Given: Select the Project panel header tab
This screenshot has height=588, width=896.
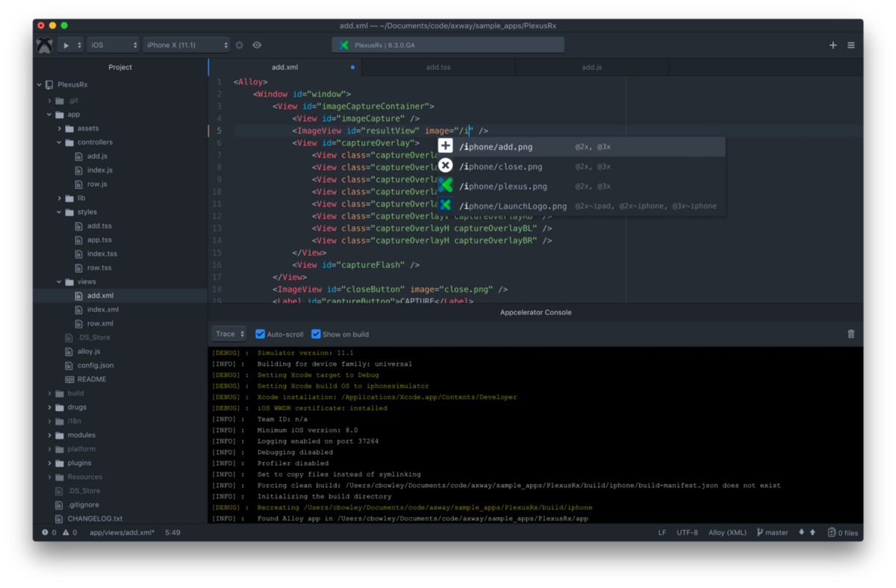Looking at the screenshot, I should point(119,67).
